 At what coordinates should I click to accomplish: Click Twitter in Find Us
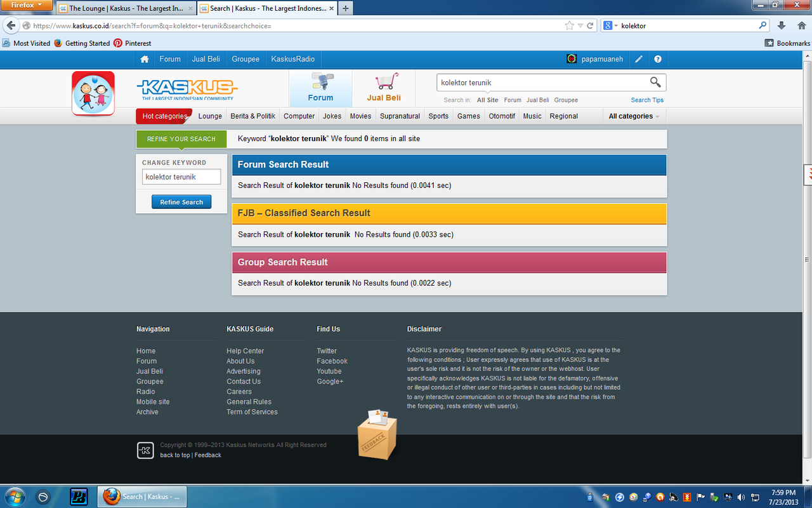click(327, 351)
